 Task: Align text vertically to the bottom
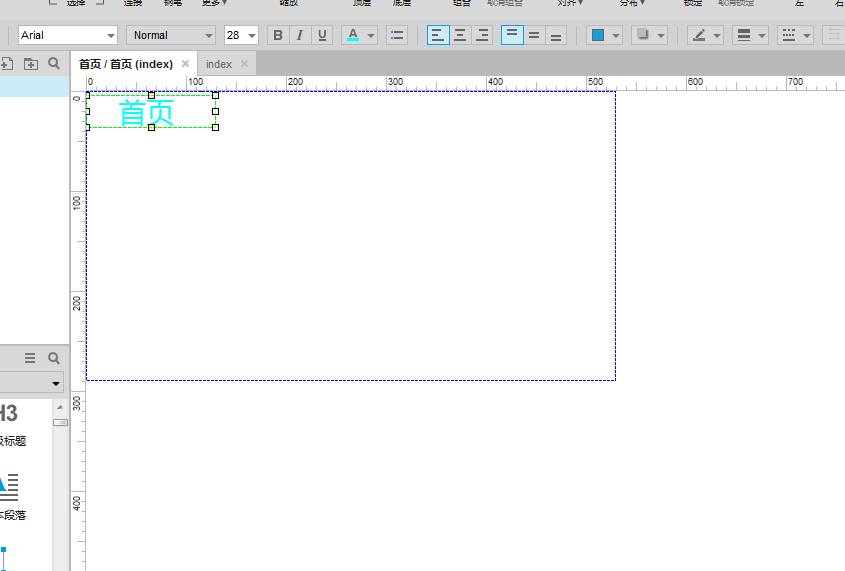click(556, 35)
